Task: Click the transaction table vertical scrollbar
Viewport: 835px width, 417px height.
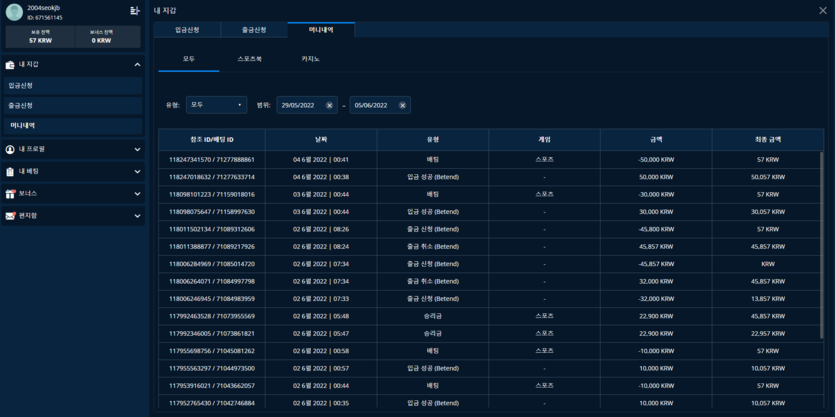Action: 822,245
